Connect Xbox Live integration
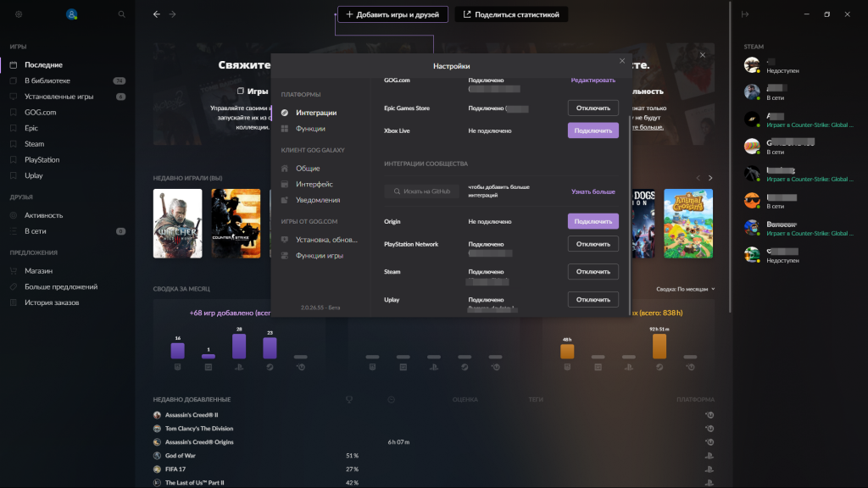The width and height of the screenshot is (868, 488). [x=593, y=130]
